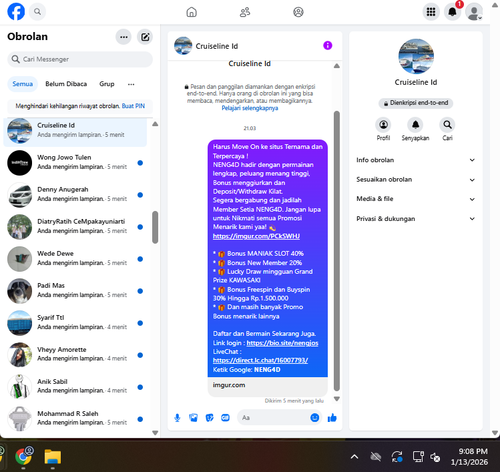Viewport: 500px width, 472px height.
Task: Open the DiatryRatih CeMpakayuniarti conversation
Action: point(75,227)
